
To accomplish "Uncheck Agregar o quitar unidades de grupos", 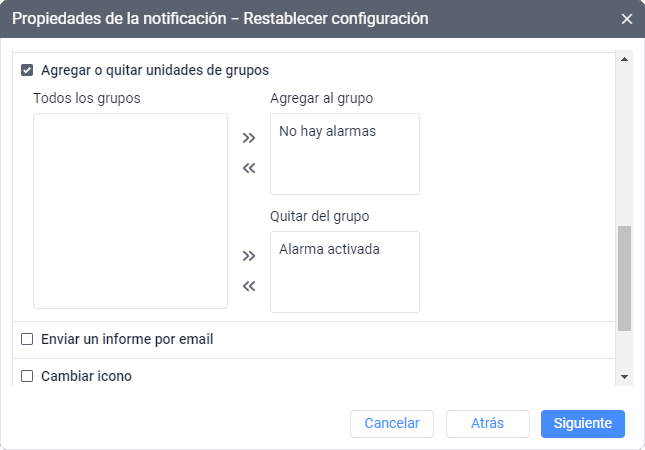I will (x=28, y=71).
